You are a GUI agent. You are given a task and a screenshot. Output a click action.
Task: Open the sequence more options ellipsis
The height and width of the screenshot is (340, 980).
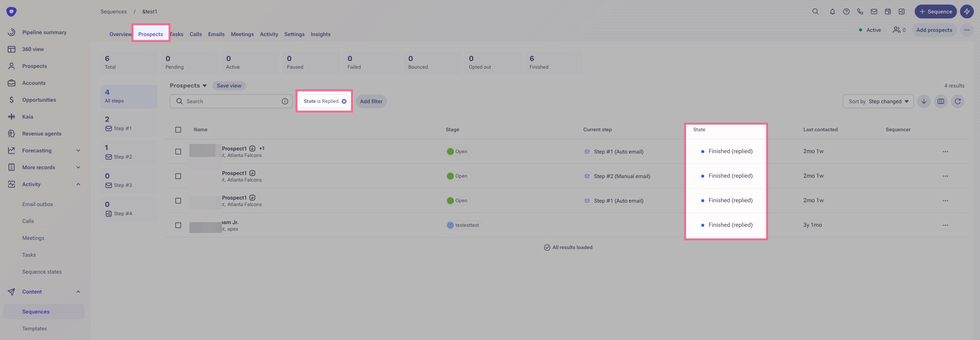[x=967, y=30]
